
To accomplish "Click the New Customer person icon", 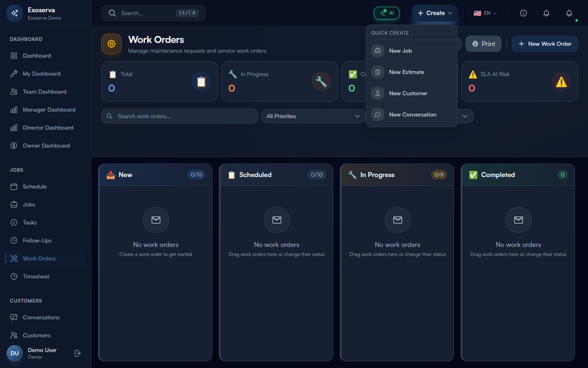I will click(x=378, y=93).
